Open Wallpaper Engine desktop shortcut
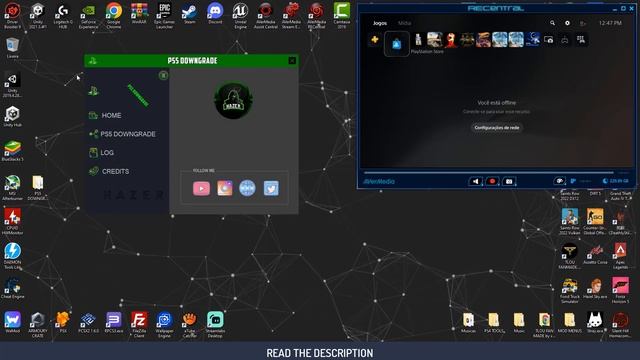640x360 pixels. pos(164,324)
